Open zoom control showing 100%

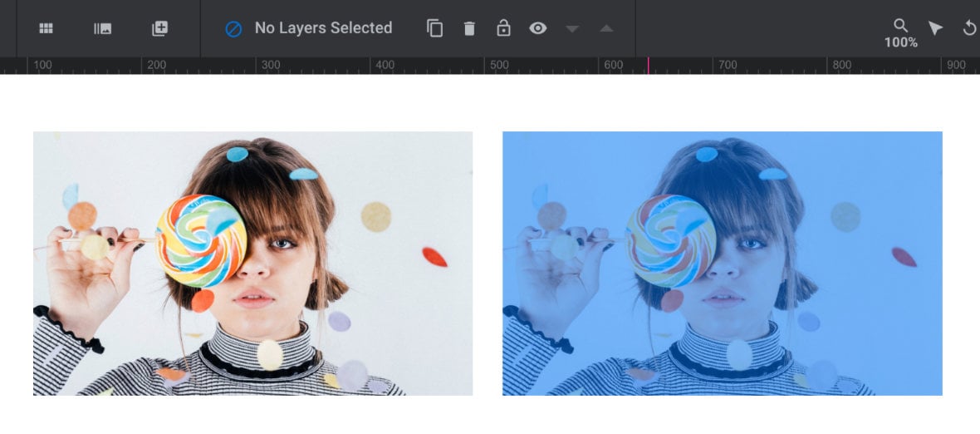point(900,34)
